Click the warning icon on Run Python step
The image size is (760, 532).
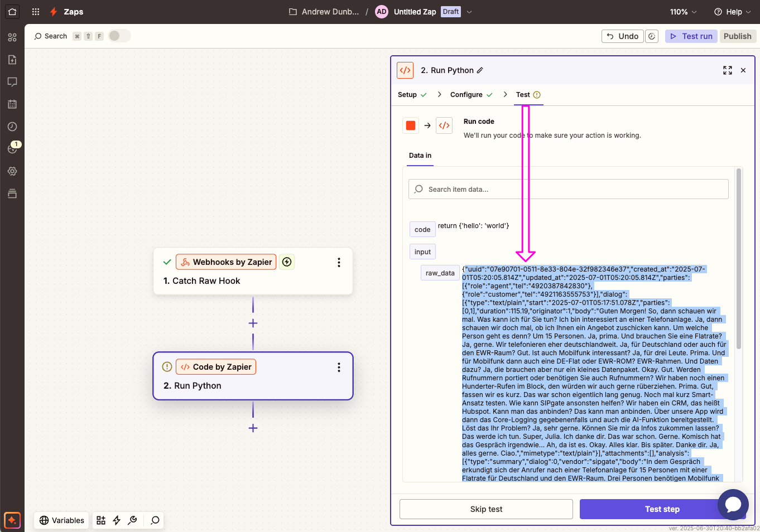pos(167,367)
